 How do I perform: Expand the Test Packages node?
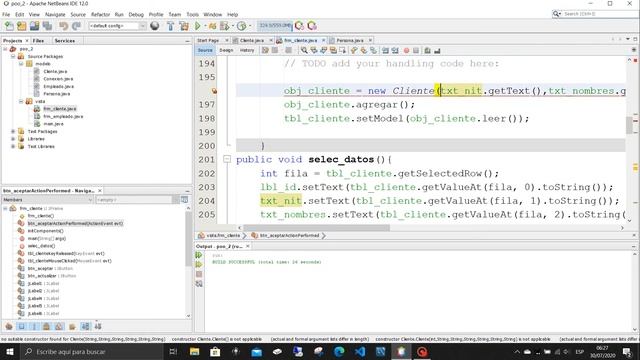13,131
